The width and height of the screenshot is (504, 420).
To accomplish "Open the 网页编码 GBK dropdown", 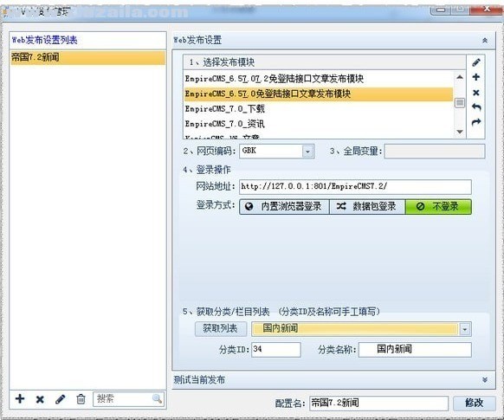I will coord(307,151).
